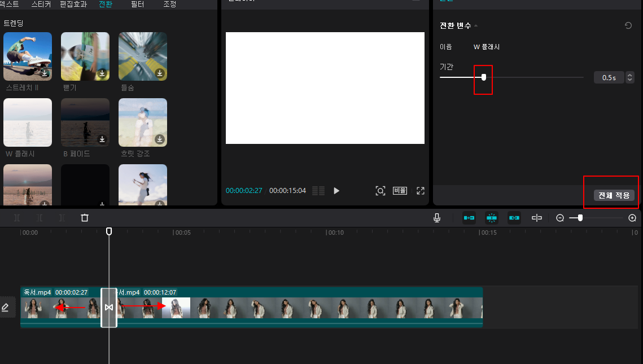Viewport: 643px width, 364px height.
Task: Toggle auto snapping
Action: [x=492, y=218]
